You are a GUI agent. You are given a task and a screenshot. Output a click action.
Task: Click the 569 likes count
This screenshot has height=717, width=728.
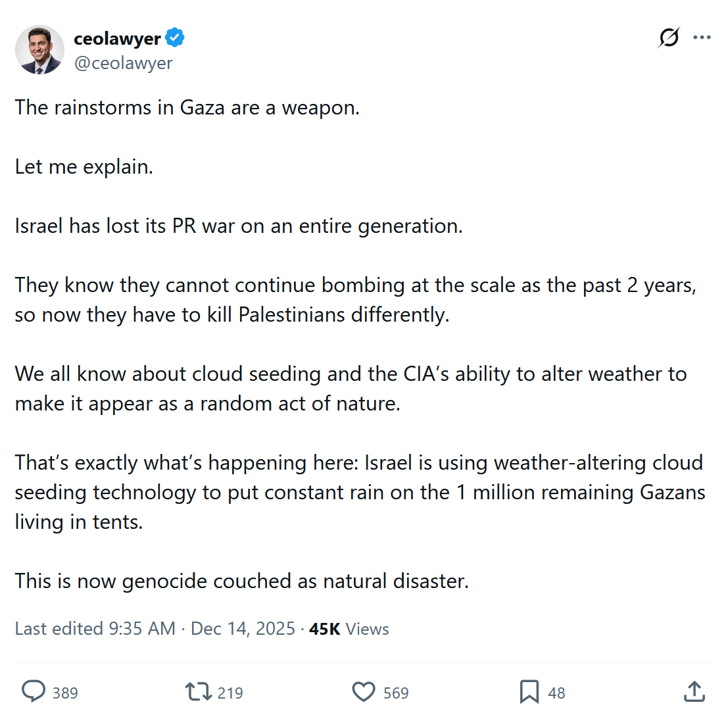(396, 693)
